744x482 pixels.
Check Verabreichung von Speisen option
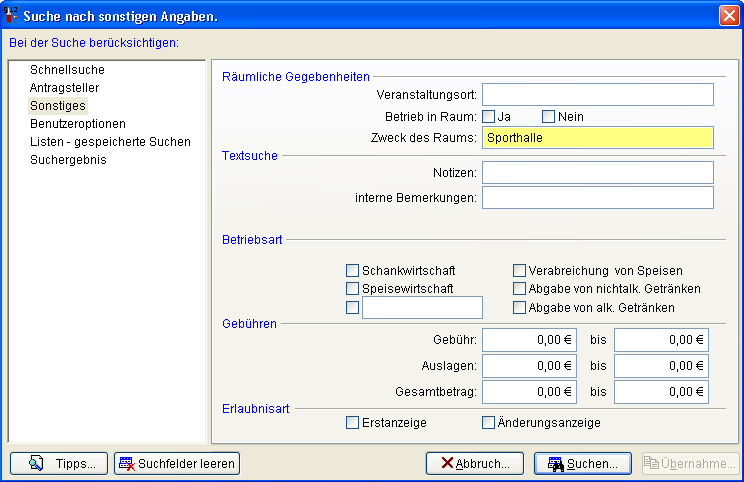[520, 270]
